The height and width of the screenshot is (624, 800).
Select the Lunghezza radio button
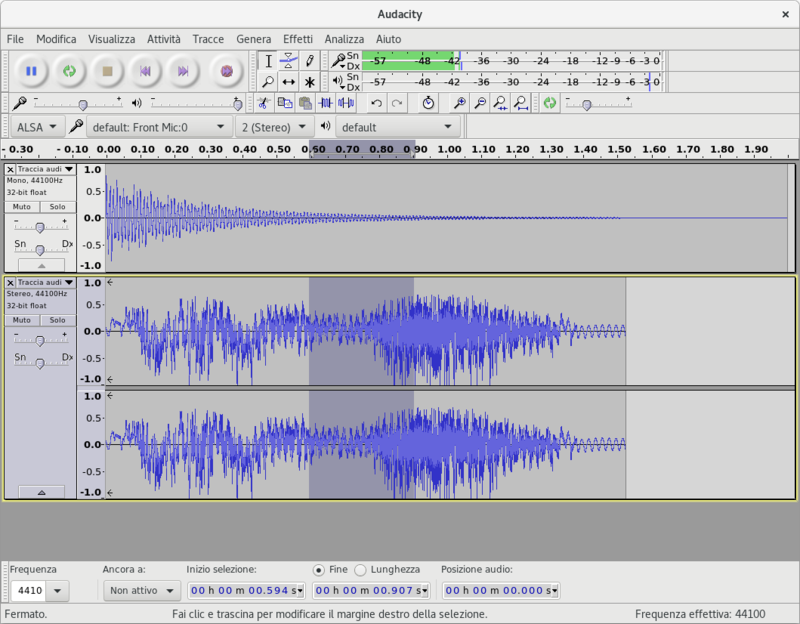coord(361,569)
